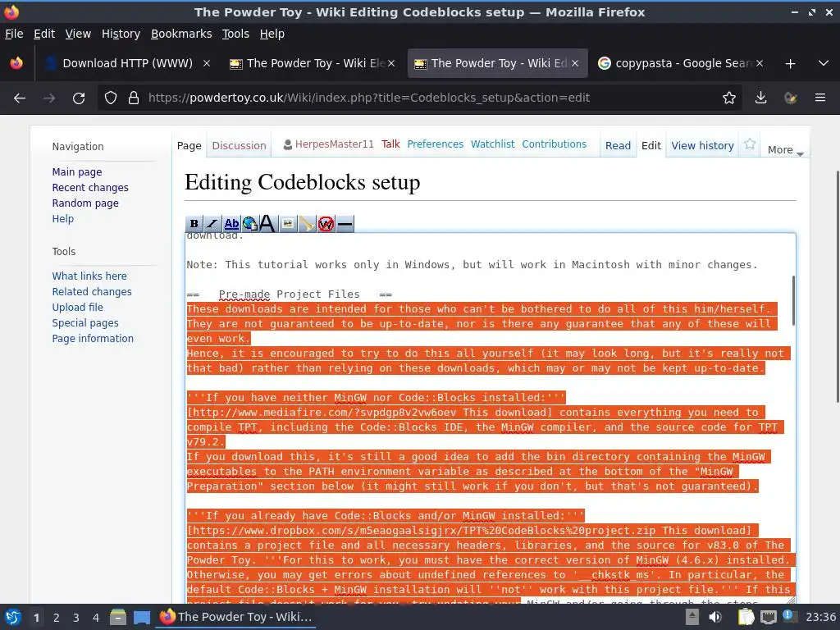Insert level 2 headline with A button

[268, 223]
